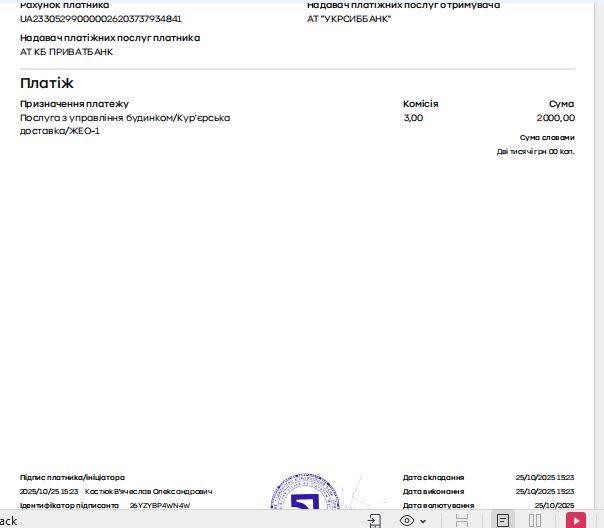The image size is (604, 528).
Task: Switch to two-page side-by-side view
Action: 535,521
